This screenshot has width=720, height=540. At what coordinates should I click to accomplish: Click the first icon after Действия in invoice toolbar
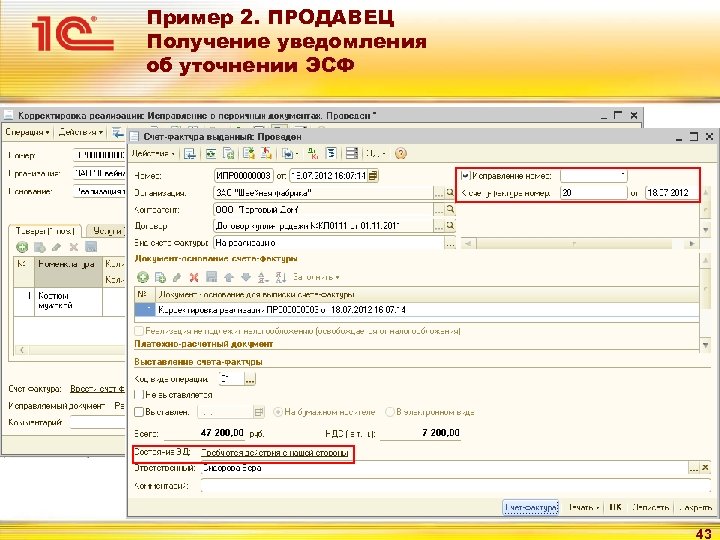point(190,153)
